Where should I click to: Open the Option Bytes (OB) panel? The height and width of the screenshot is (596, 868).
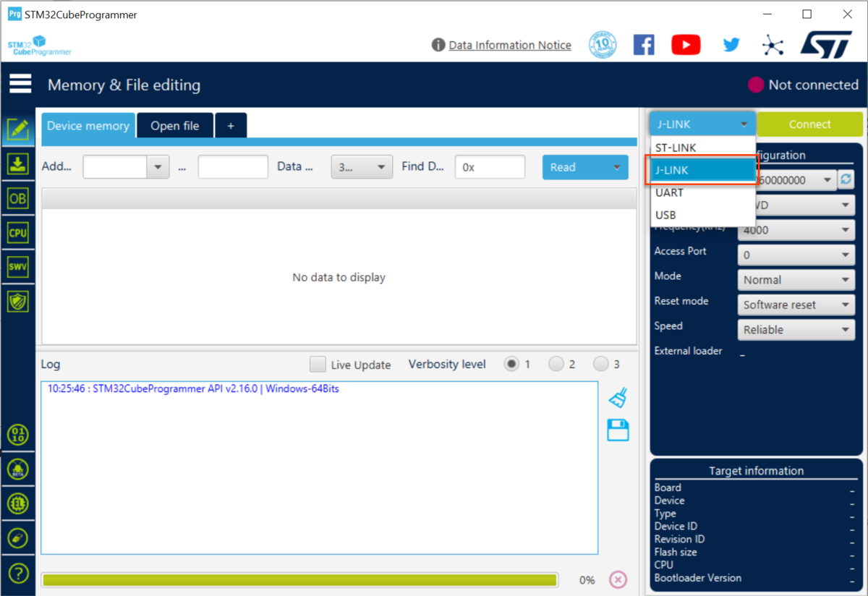click(x=18, y=198)
